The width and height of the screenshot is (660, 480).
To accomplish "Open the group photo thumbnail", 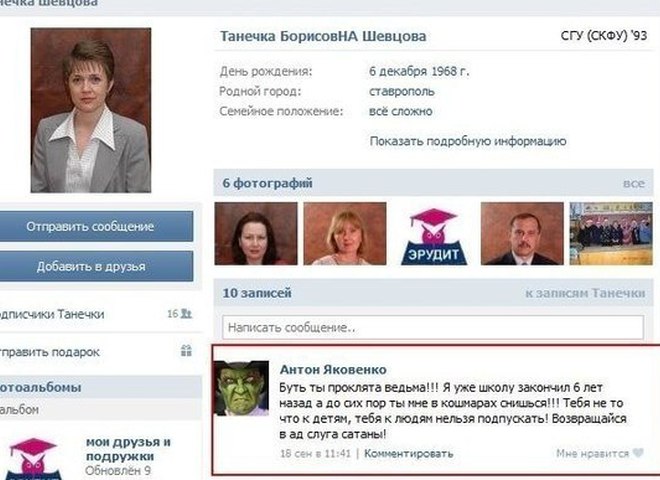I will click(x=611, y=234).
